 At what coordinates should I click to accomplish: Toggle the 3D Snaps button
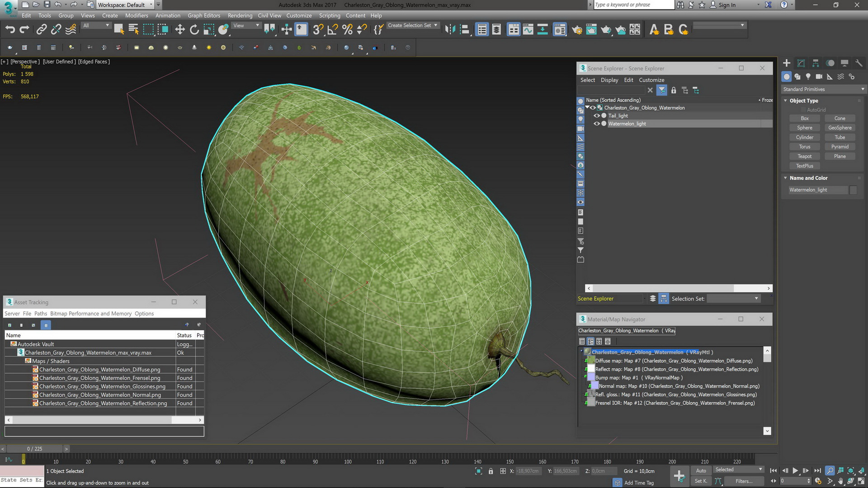pyautogui.click(x=318, y=30)
